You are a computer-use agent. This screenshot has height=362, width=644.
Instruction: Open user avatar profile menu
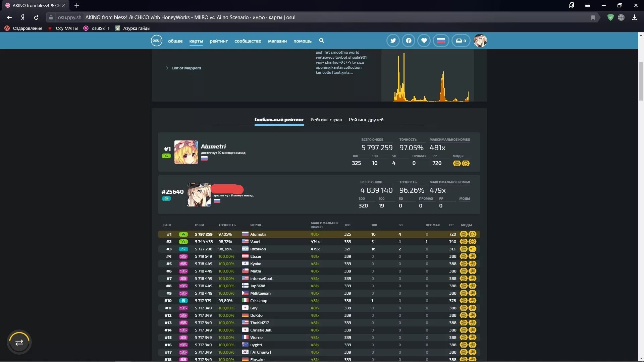[480, 41]
